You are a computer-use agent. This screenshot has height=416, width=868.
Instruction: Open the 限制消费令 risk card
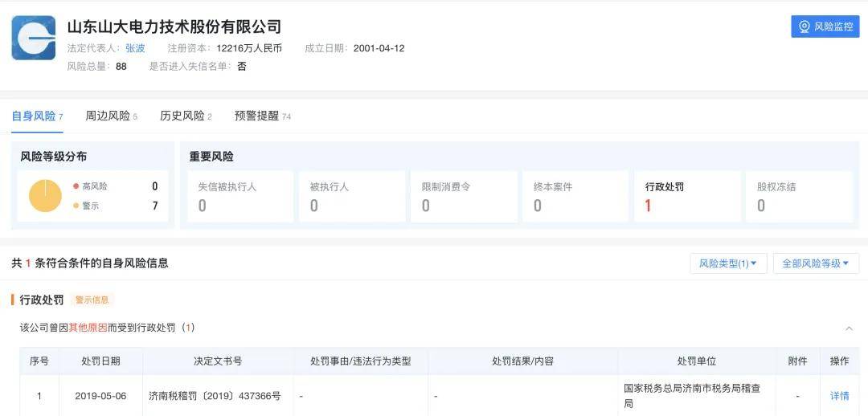[464, 197]
